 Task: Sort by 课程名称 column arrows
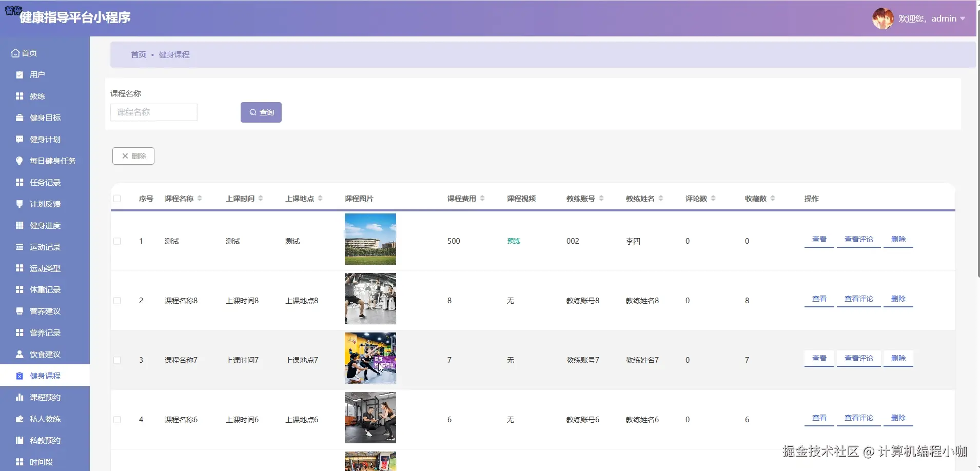coord(200,199)
